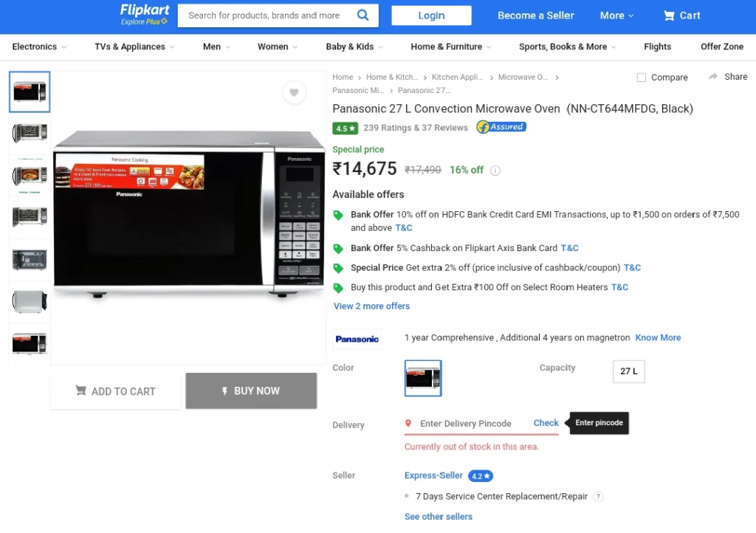This screenshot has height=533, width=756.
Task: Click Become a Seller
Action: coord(536,16)
